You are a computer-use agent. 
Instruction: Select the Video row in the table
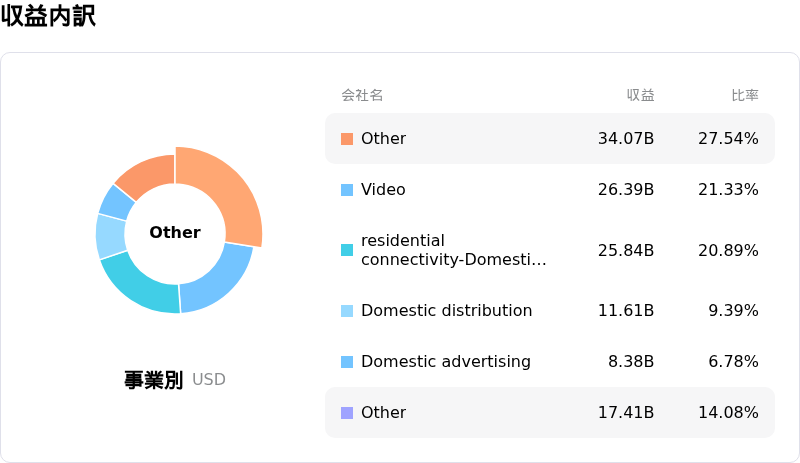[x=549, y=189]
